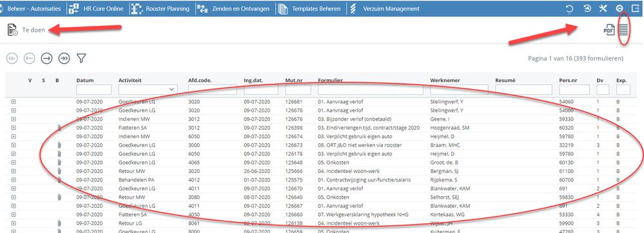
Task: Export the list as PDF
Action: [x=609, y=30]
